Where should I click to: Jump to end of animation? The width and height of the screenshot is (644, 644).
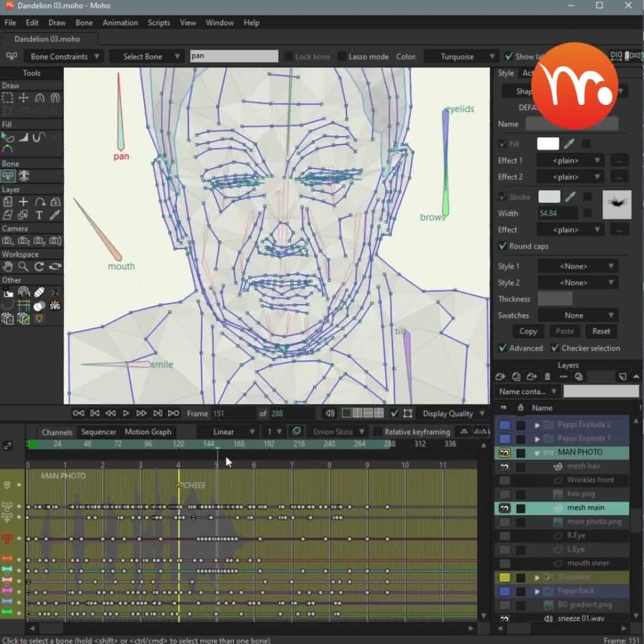pos(173,413)
